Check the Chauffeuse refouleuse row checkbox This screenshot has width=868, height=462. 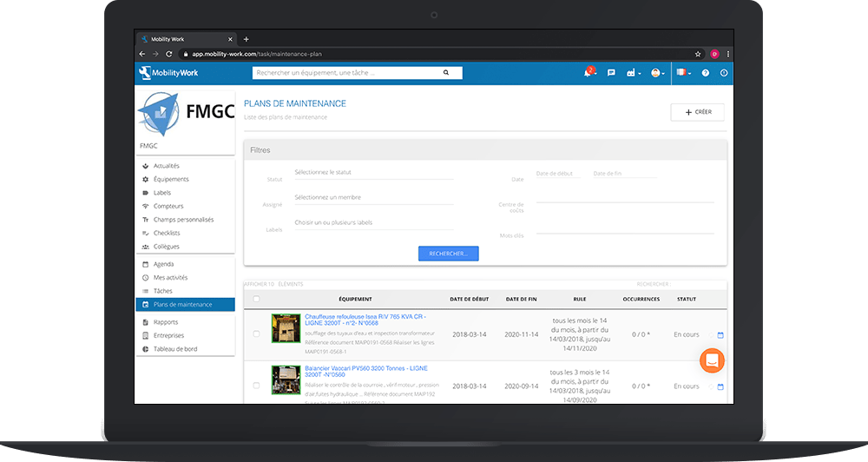pyautogui.click(x=256, y=334)
